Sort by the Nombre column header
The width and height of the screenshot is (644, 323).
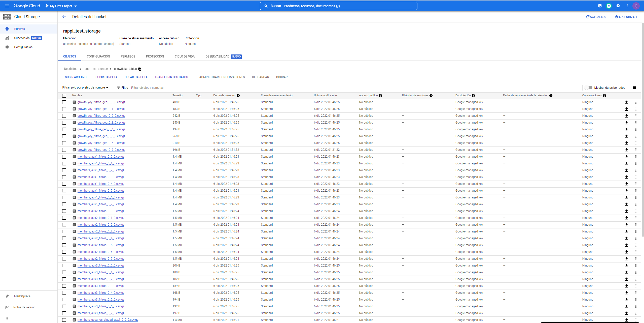[77, 96]
